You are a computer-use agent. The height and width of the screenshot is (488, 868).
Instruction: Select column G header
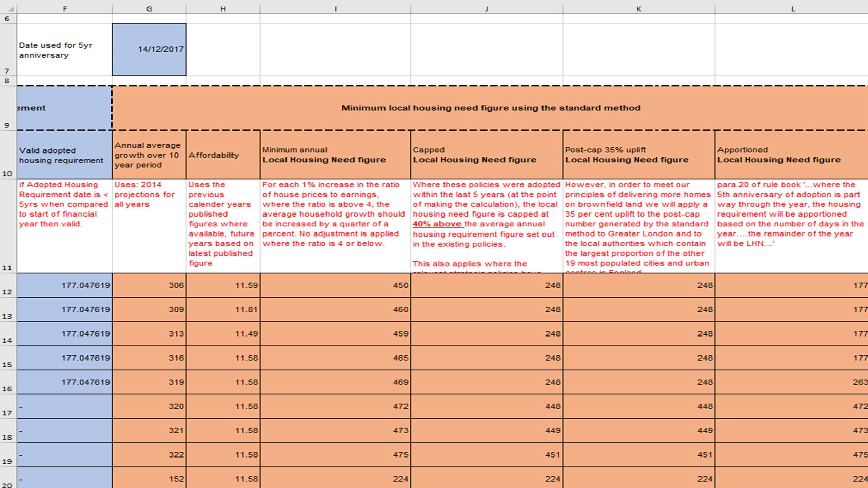[149, 9]
